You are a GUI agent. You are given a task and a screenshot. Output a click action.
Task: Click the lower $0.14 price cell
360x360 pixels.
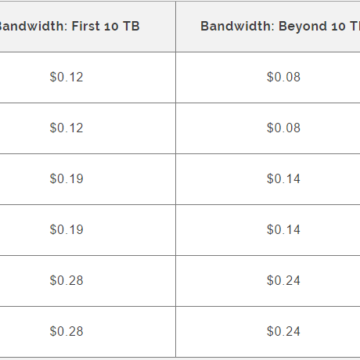tap(283, 230)
